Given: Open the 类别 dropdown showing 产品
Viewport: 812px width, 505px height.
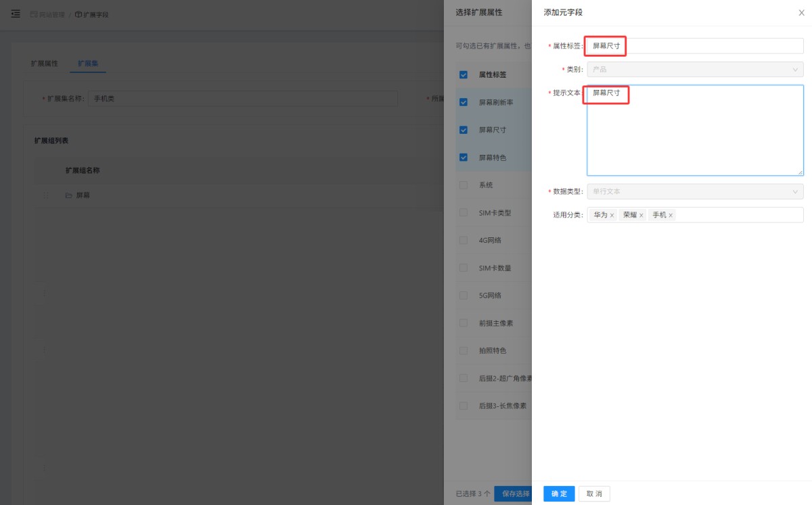Looking at the screenshot, I should click(x=695, y=69).
